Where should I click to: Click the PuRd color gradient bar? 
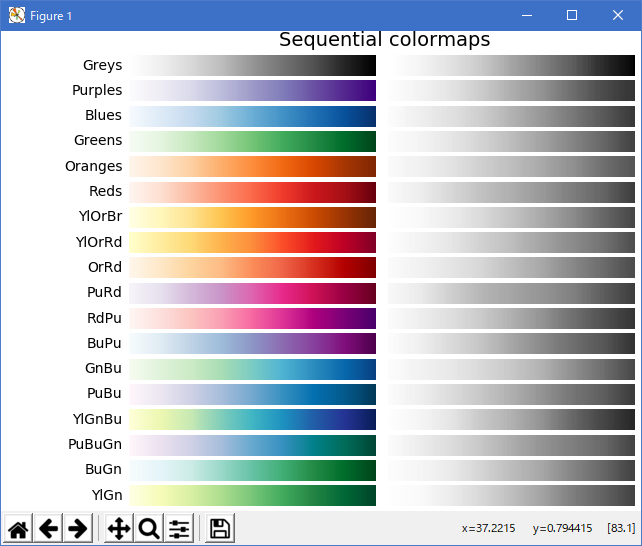coord(253,293)
